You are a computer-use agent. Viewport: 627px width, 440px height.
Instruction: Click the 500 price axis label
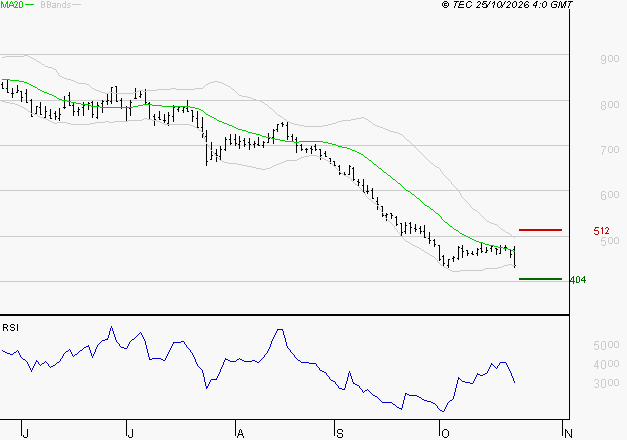(610, 241)
